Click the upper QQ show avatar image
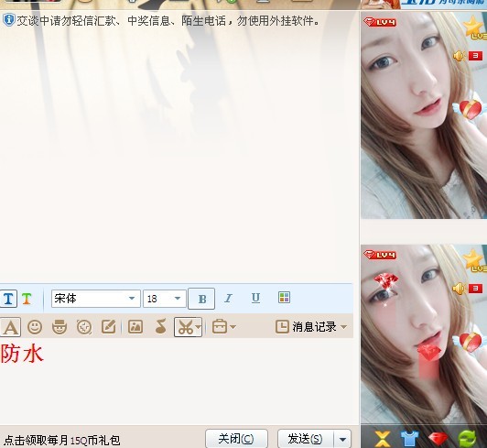Image resolution: width=487 pixels, height=448 pixels. pos(424,115)
